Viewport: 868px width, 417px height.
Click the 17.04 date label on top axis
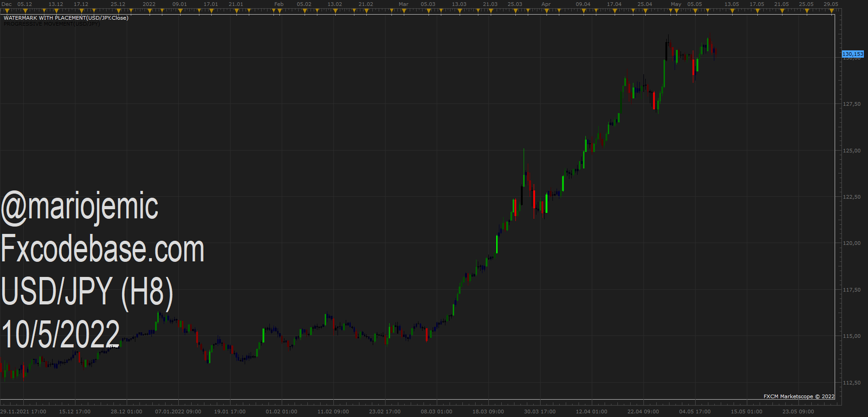614,4
